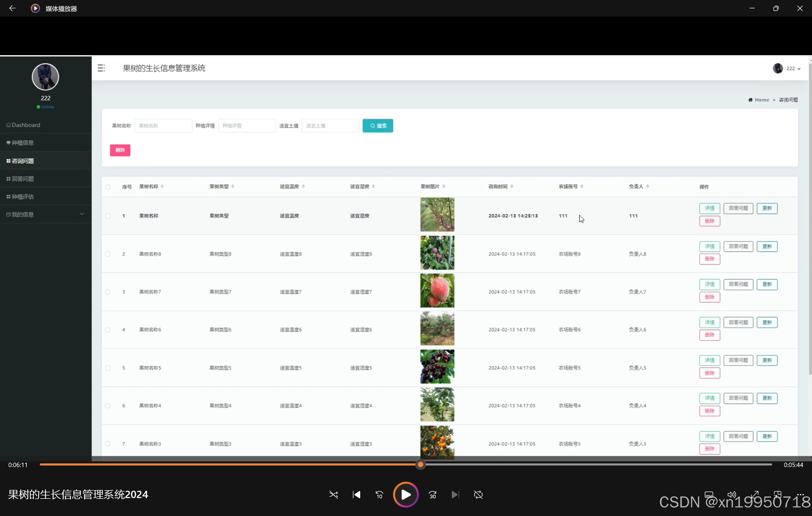Click the 适宜土壤 search input field
Image resolution: width=812 pixels, height=516 pixels.
pos(330,126)
